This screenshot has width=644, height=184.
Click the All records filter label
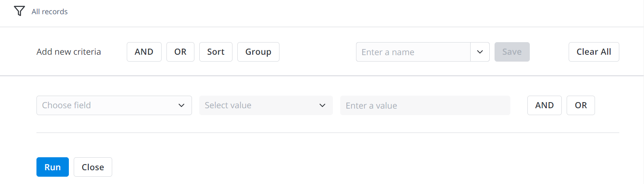click(49, 12)
